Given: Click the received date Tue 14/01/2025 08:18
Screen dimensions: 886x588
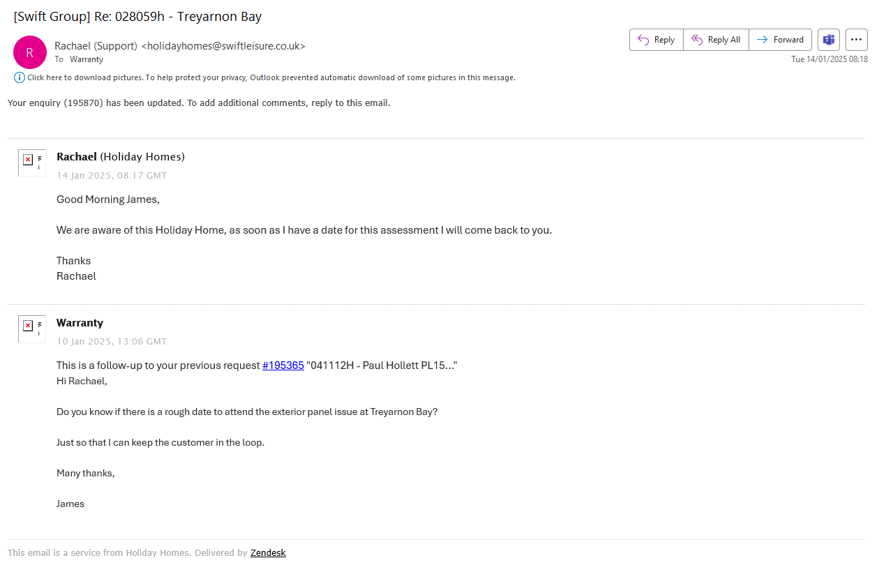Looking at the screenshot, I should pos(829,59).
